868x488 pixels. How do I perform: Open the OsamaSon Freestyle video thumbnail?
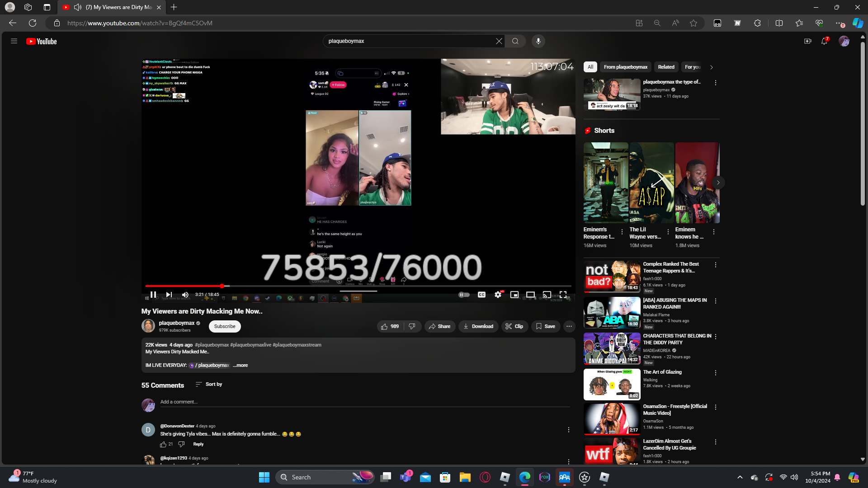(x=612, y=419)
